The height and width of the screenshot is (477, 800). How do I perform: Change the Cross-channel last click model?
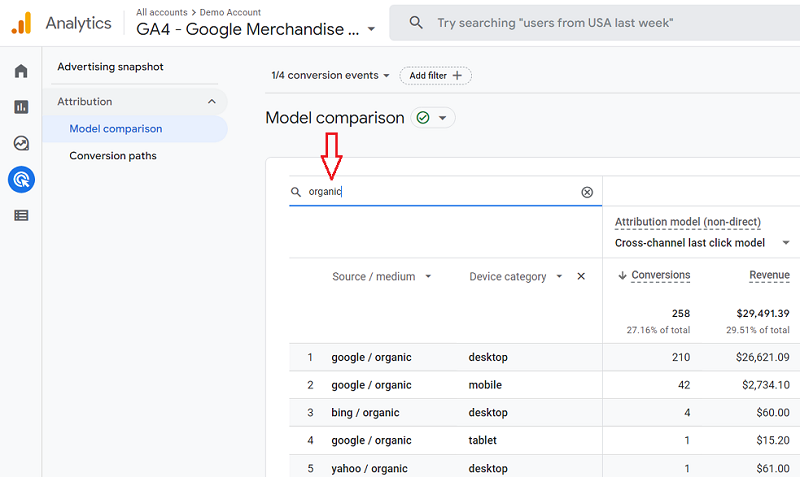pyautogui.click(x=702, y=243)
